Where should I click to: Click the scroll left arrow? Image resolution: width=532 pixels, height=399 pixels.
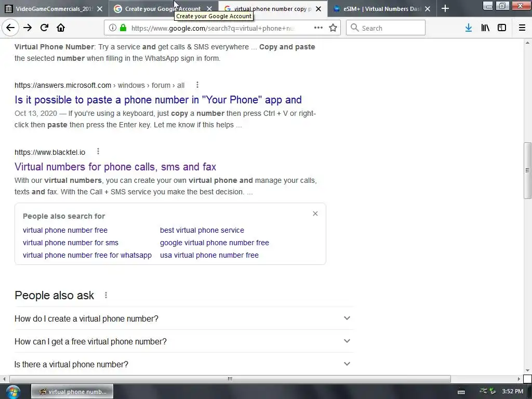4,379
